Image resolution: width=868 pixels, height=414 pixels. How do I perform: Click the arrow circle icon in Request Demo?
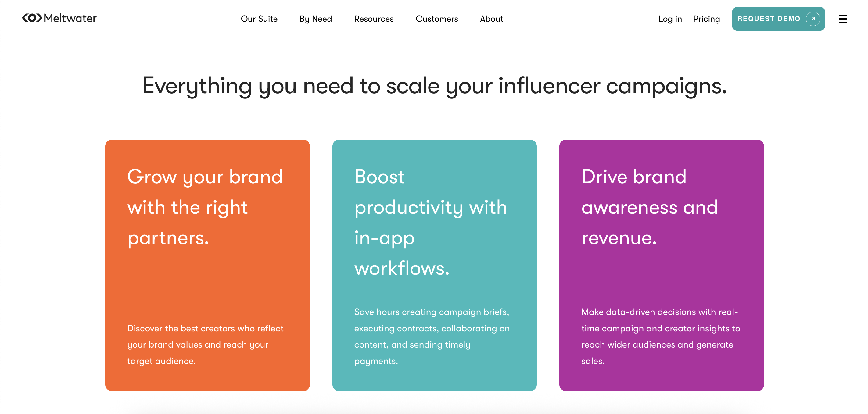[x=813, y=19]
